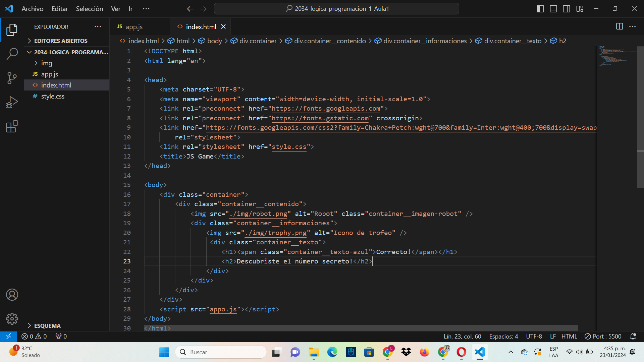Follow fonts.gstatic.com link on line 8
The width and height of the screenshot is (644, 362).
(x=320, y=118)
